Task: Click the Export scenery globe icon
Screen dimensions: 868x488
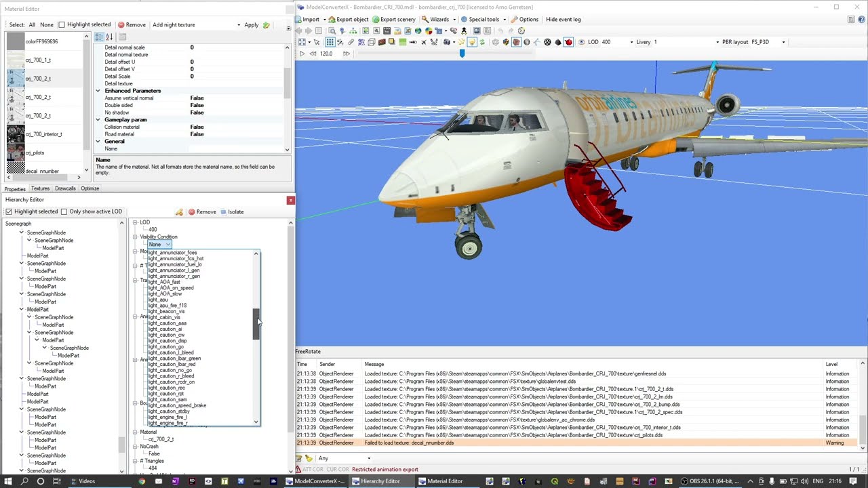Action: (x=376, y=20)
